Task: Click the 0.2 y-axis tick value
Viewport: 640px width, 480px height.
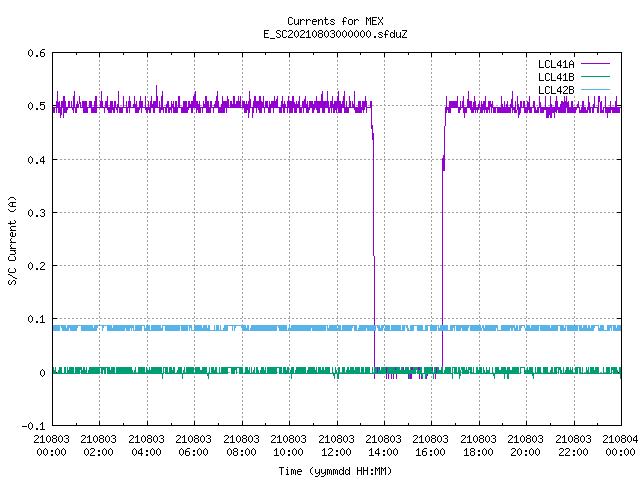Action: (x=36, y=266)
